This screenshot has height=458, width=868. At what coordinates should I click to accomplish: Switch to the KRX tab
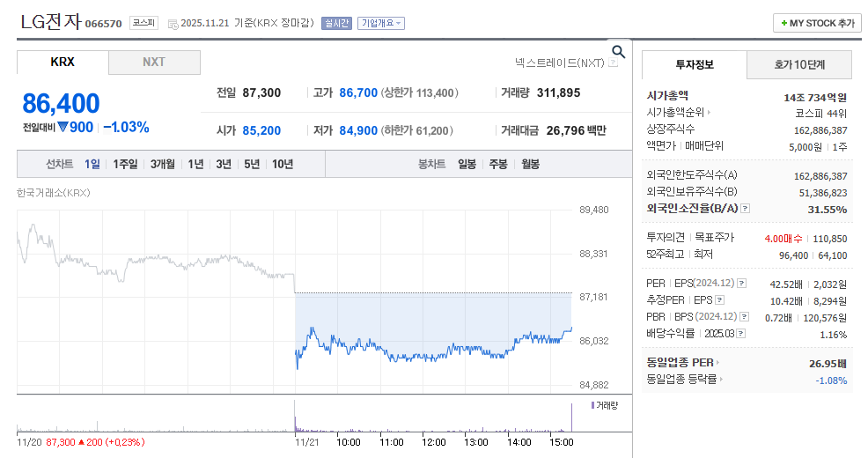(63, 62)
